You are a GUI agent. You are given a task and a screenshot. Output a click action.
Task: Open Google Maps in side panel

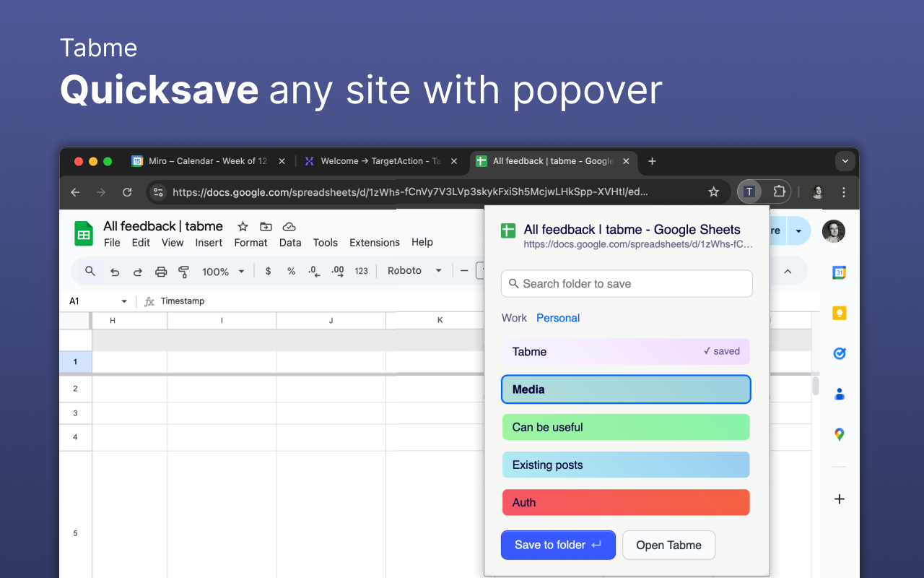(839, 434)
